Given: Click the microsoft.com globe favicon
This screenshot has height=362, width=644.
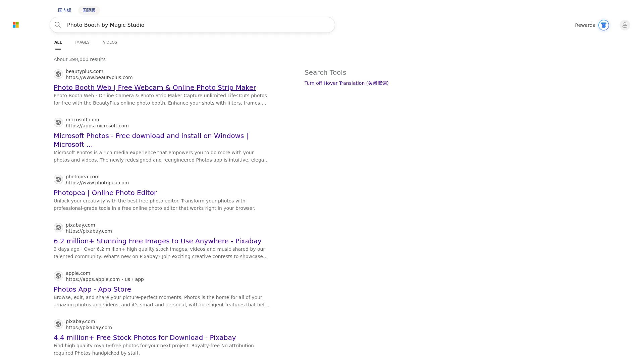Looking at the screenshot, I should click(58, 122).
